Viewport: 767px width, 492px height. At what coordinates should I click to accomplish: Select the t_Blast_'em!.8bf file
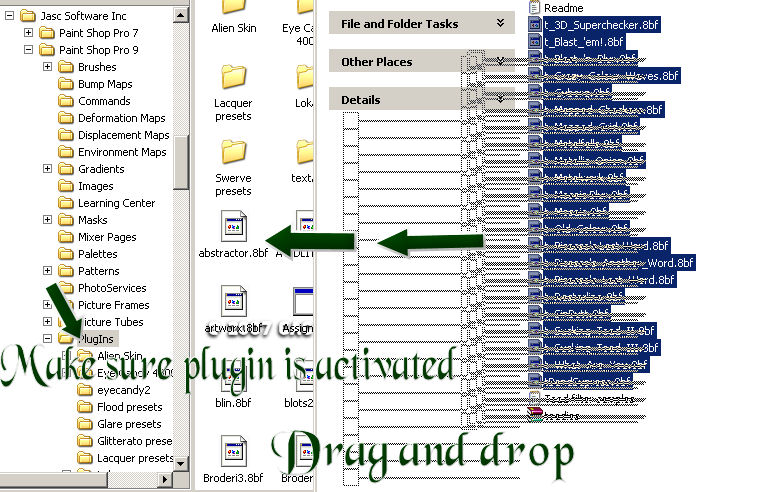[584, 41]
